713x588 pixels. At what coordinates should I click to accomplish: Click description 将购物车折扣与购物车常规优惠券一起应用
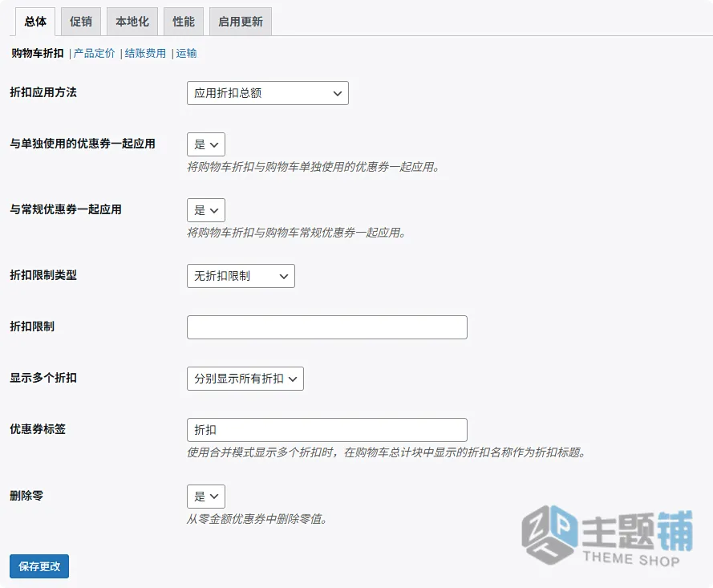(x=297, y=233)
